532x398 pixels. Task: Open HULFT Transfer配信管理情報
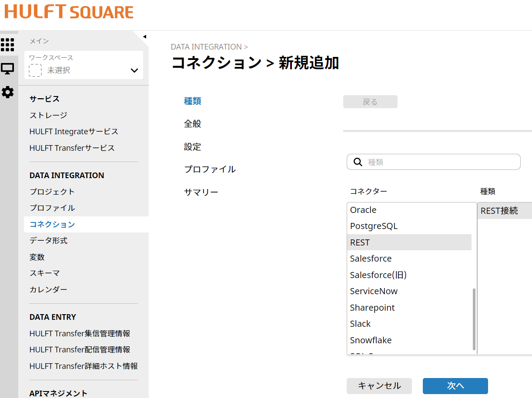(x=80, y=350)
